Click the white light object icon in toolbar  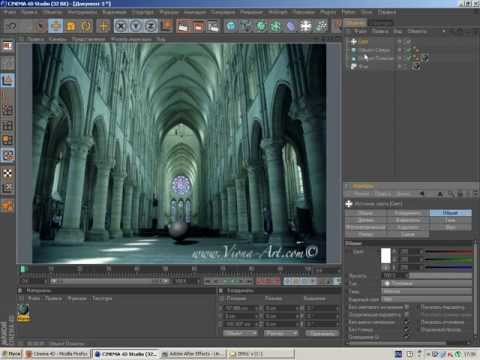(x=306, y=26)
